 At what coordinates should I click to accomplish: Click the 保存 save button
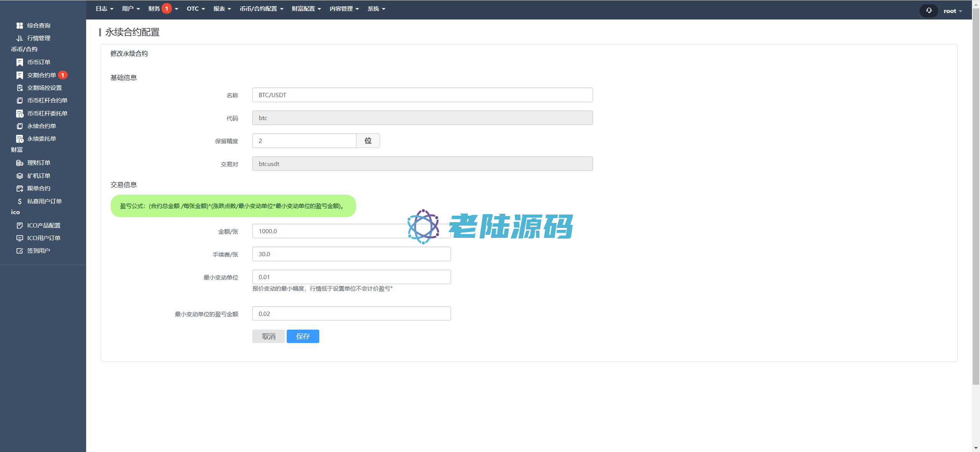pyautogui.click(x=303, y=336)
